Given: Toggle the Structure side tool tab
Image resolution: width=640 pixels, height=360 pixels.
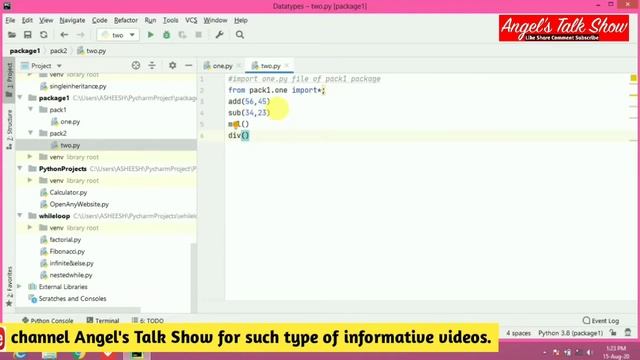Looking at the screenshot, I should click(9, 129).
